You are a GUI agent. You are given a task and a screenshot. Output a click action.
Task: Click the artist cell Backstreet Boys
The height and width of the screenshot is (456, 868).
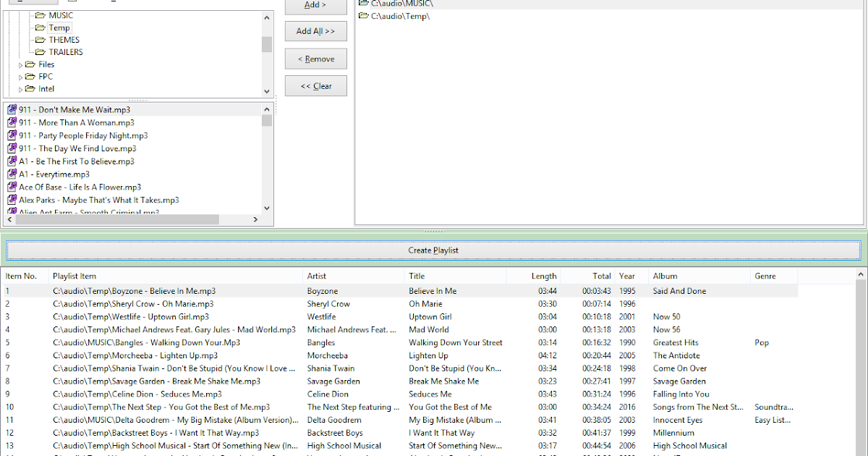pos(335,433)
